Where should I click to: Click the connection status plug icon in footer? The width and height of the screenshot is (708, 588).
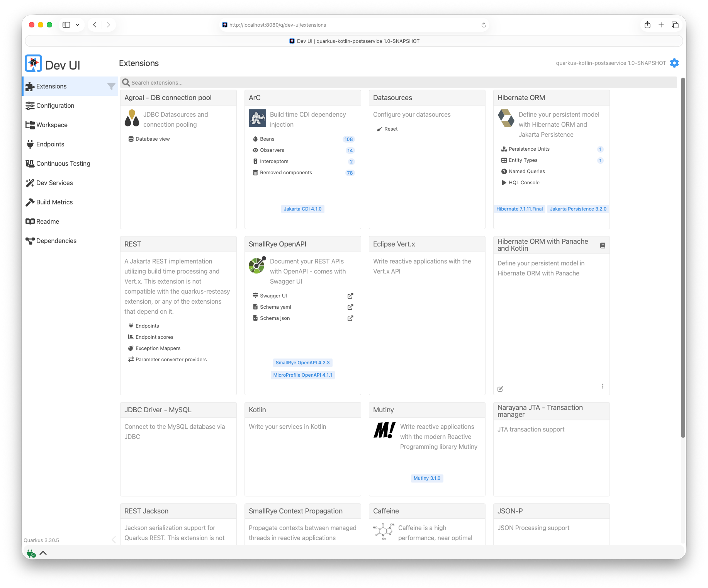coord(31,554)
